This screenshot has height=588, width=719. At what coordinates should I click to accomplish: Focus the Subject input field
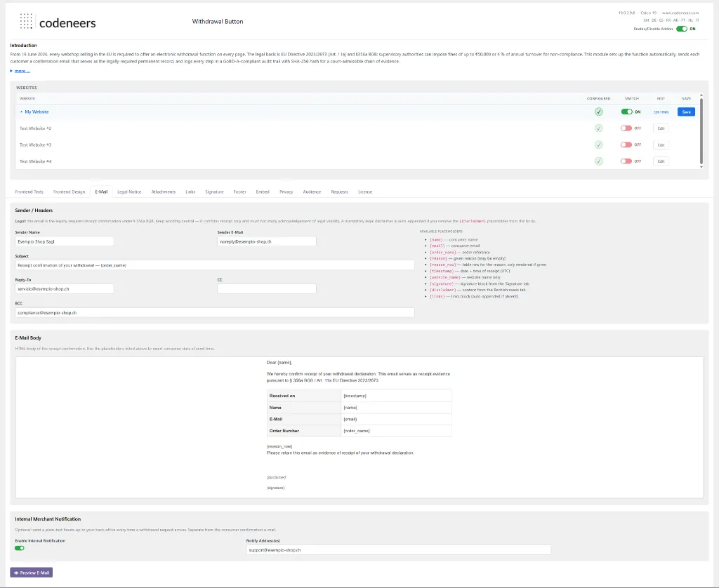point(215,265)
